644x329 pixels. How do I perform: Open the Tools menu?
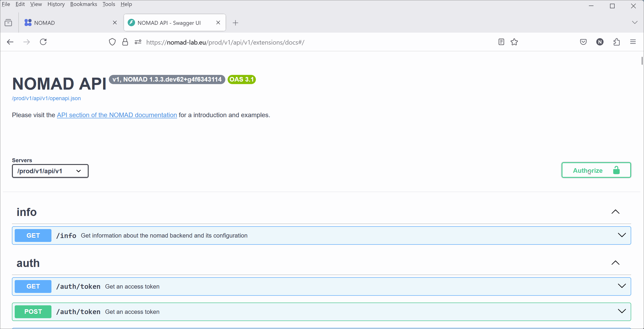pos(109,4)
